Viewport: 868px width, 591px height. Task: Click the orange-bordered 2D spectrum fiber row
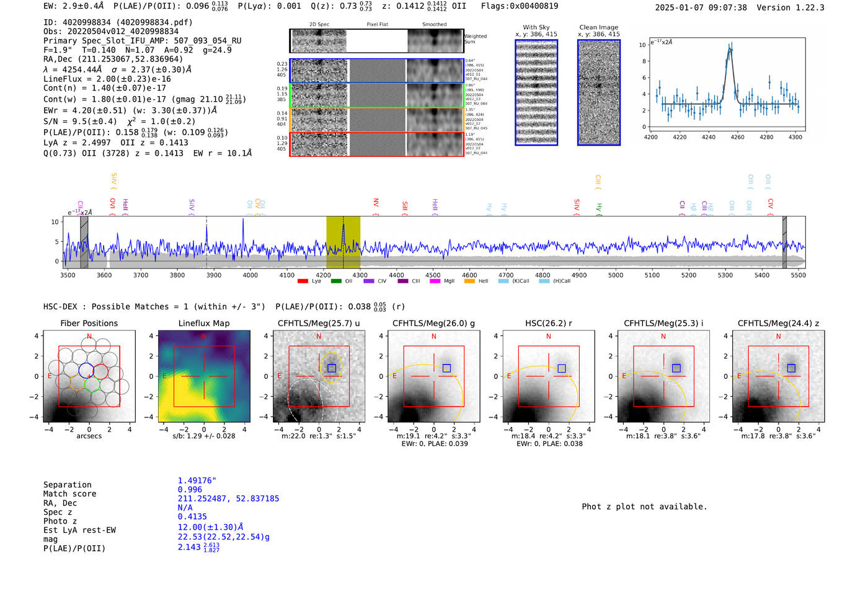click(x=377, y=120)
